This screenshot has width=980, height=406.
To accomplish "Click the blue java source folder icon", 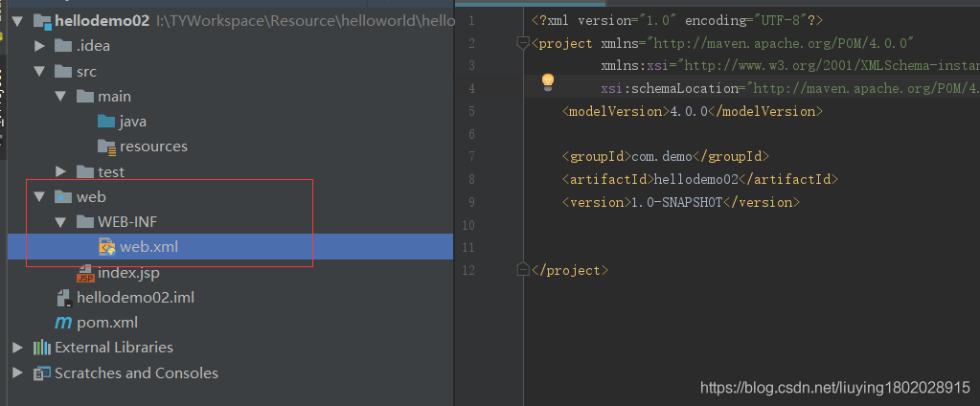I will click(106, 122).
